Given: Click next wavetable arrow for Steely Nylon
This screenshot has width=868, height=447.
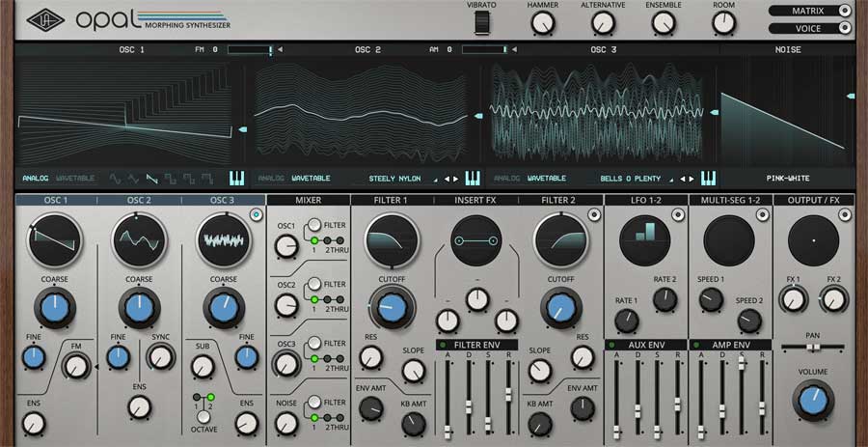Looking at the screenshot, I should (x=456, y=179).
